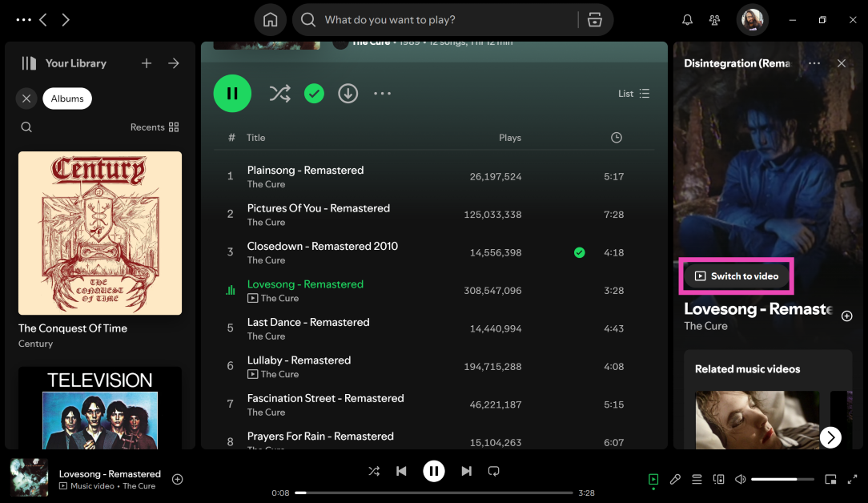This screenshot has height=503, width=868.
Task: Play Pictures Of You - Remastered track
Action: [x=318, y=208]
